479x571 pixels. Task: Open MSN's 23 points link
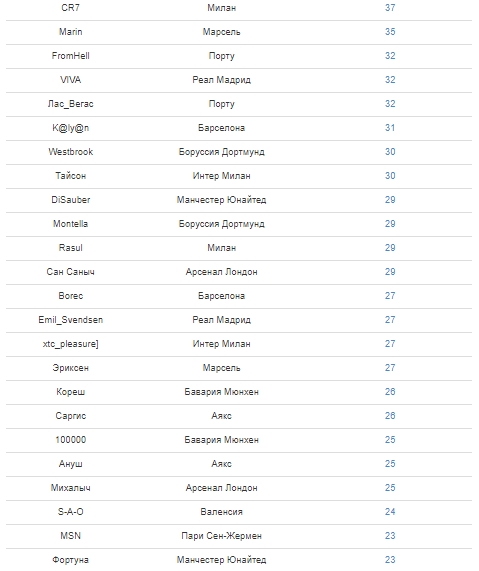tap(390, 536)
